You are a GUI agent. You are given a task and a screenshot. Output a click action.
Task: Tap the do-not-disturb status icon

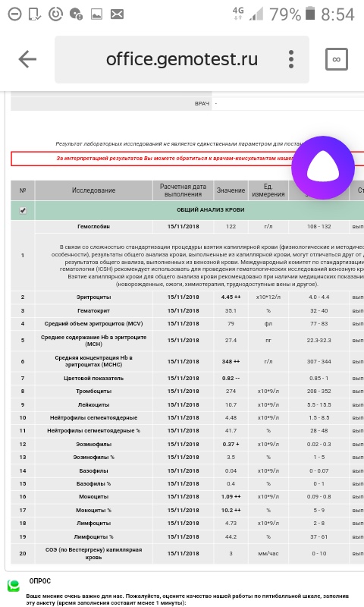(14, 14)
